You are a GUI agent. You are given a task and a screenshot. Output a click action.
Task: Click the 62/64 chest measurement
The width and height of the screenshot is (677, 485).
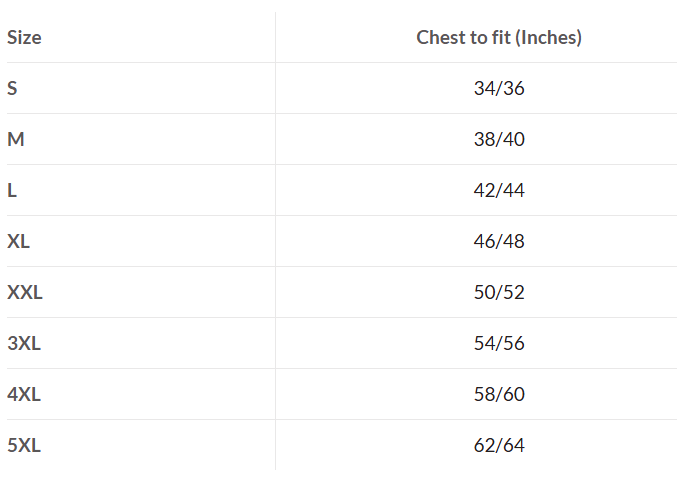pos(499,445)
